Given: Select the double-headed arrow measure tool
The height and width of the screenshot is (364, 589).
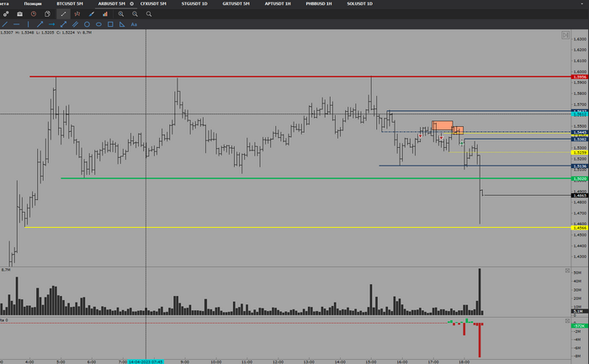Looking at the screenshot, I should pyautogui.click(x=63, y=24).
